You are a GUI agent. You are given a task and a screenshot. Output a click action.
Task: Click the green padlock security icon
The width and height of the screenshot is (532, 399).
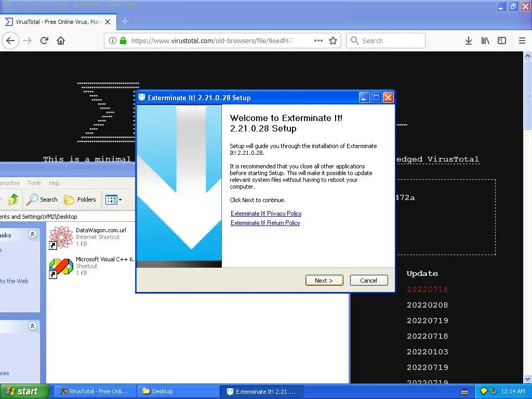tap(123, 41)
